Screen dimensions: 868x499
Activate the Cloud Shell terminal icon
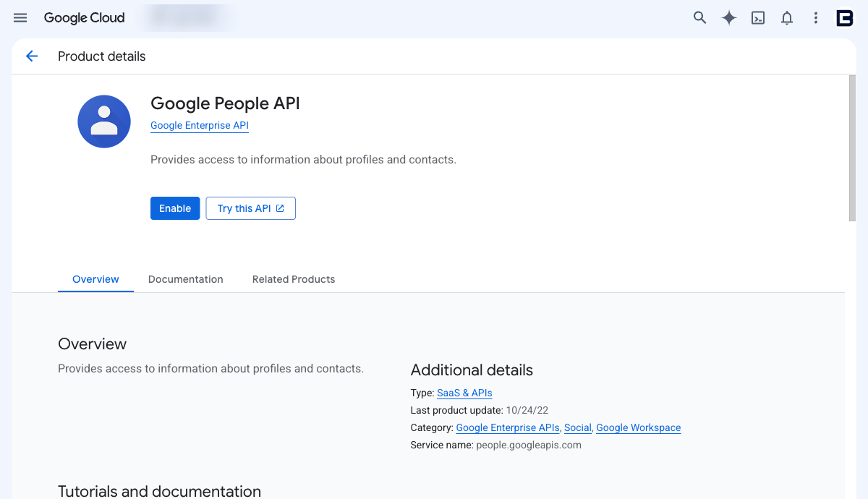[x=758, y=18]
